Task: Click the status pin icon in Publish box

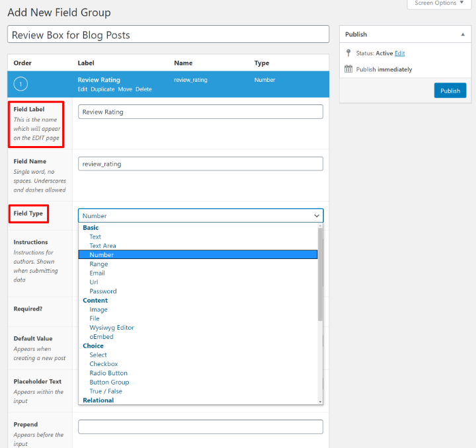Action: (x=348, y=53)
